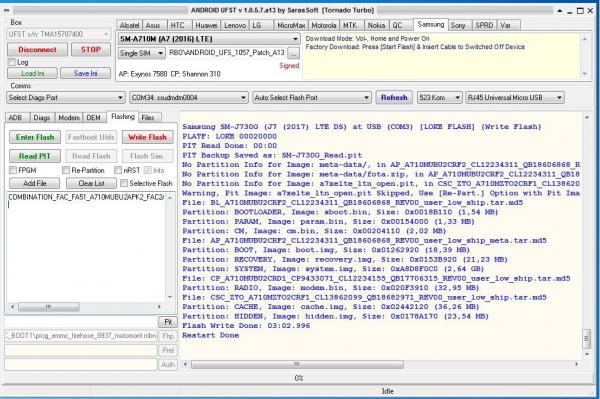This screenshot has width=600, height=399.
Task: Expand the RJ45 Universal Micro USB dropdown
Action: [x=515, y=98]
